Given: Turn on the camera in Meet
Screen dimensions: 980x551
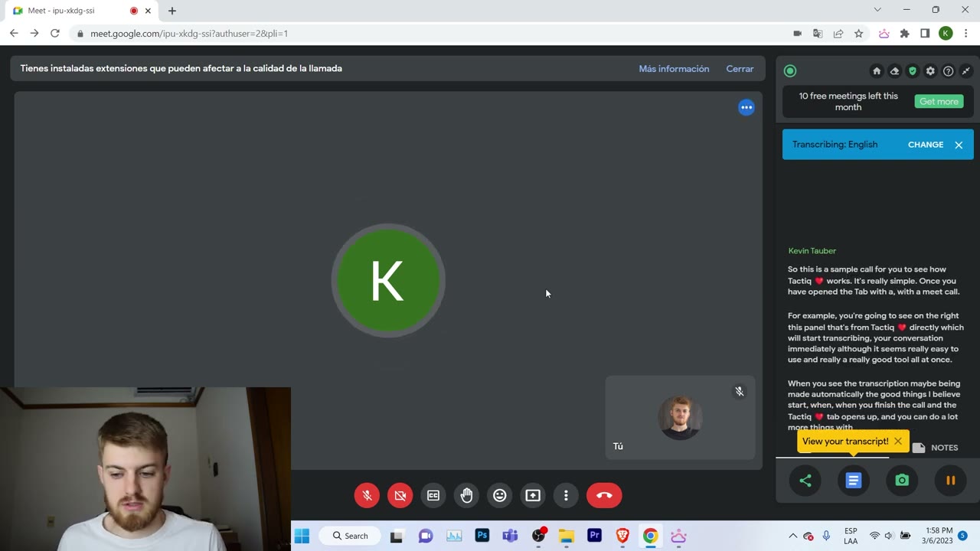Looking at the screenshot, I should pyautogui.click(x=400, y=495).
